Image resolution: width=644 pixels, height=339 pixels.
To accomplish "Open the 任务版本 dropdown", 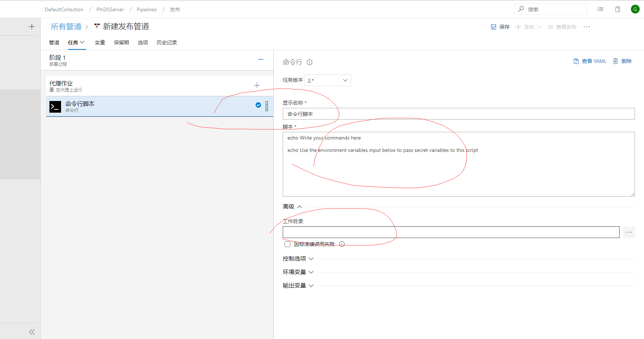I will pyautogui.click(x=327, y=80).
